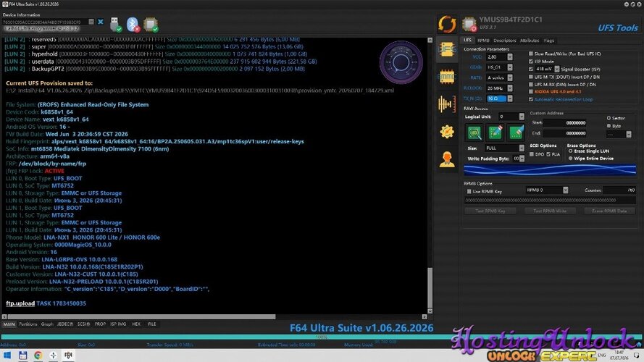Click the ftp.upload link in log
The height and width of the screenshot is (362, 644).
[x=20, y=303]
